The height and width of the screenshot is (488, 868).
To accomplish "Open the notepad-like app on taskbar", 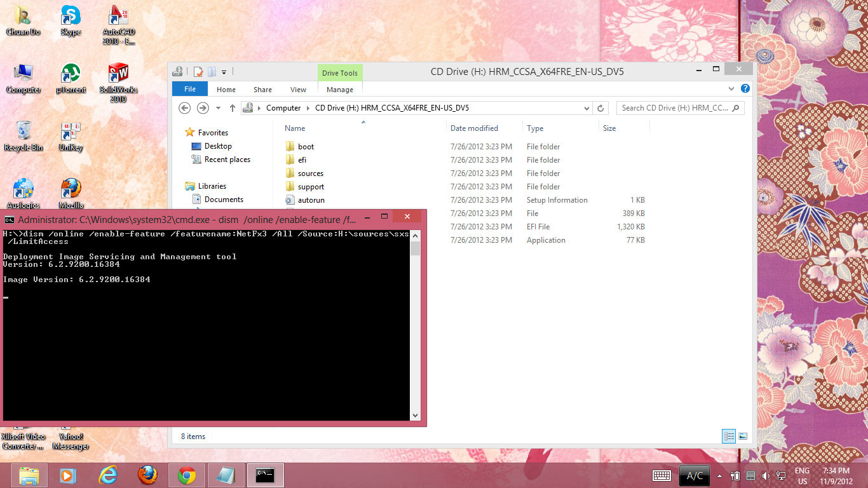I will [x=226, y=475].
